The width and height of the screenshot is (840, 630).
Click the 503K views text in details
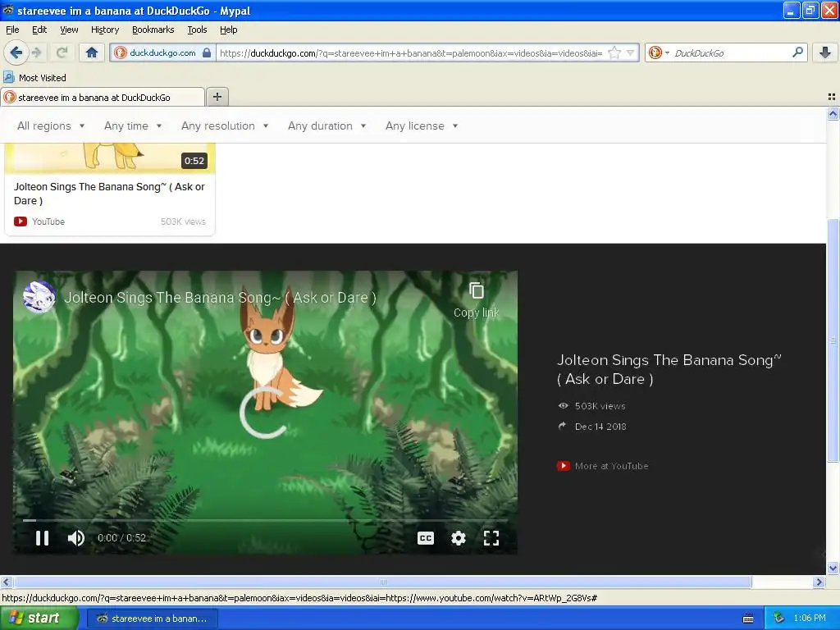tap(600, 406)
